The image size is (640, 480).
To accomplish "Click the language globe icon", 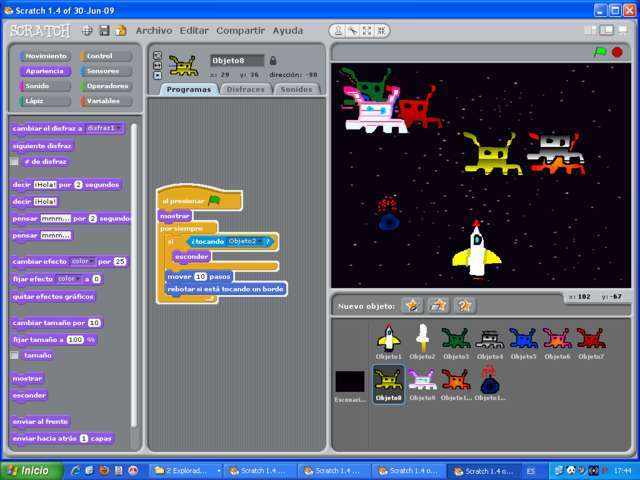I will tap(87, 31).
